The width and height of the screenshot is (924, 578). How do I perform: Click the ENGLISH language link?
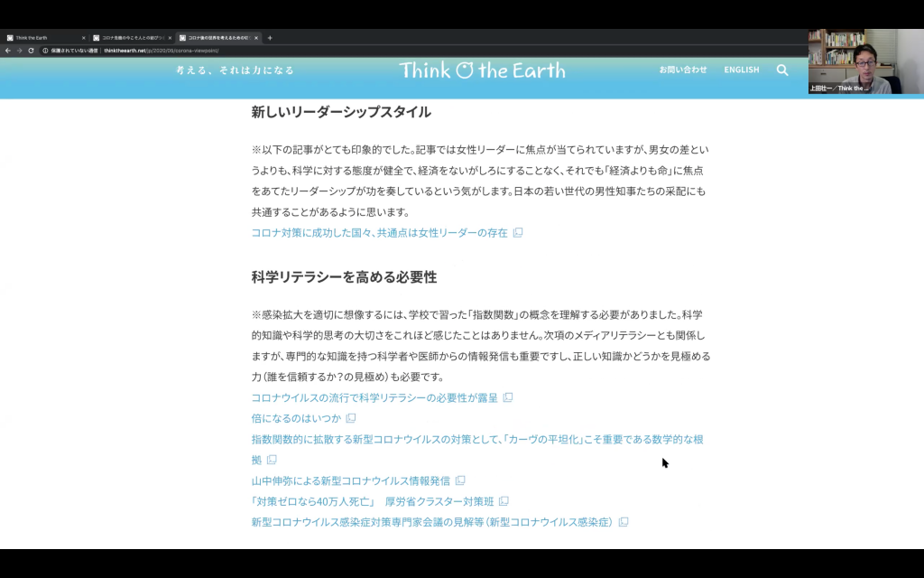[x=742, y=70]
